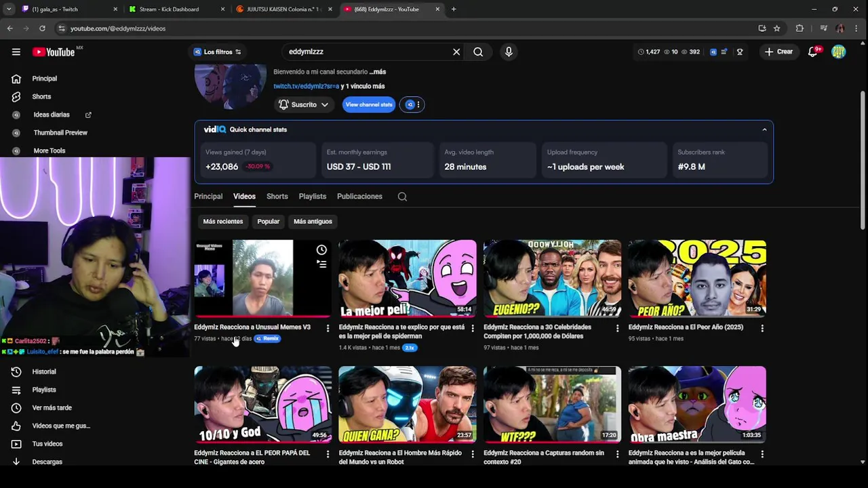This screenshot has height=488, width=868.
Task: Switch to the Stream - Kick Dashboard tab
Action: coord(176,9)
